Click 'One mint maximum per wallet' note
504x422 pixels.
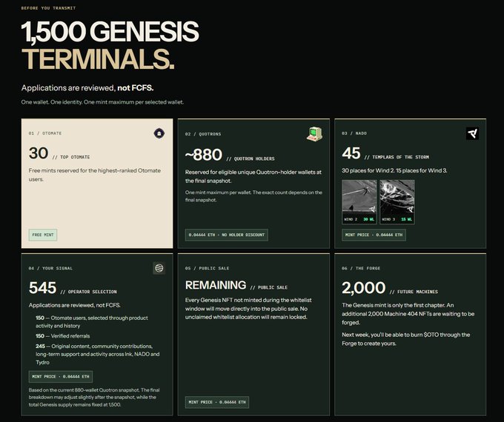click(253, 196)
